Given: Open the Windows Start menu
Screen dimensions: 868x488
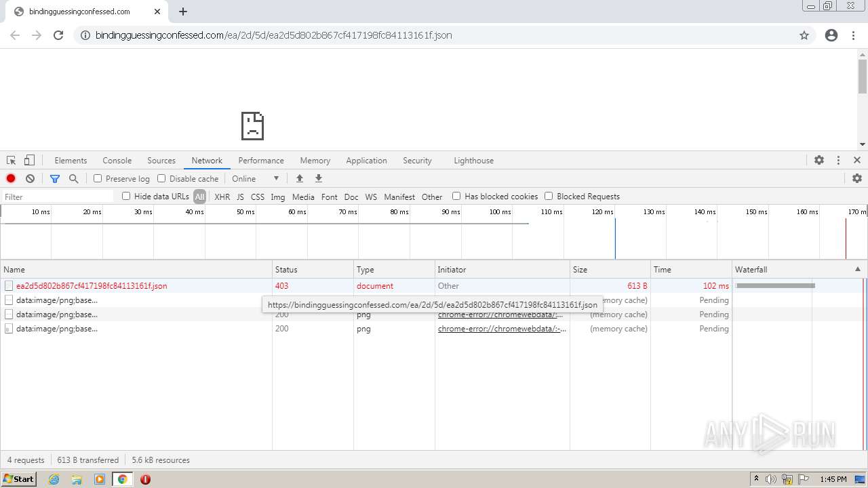Looking at the screenshot, I should point(18,479).
